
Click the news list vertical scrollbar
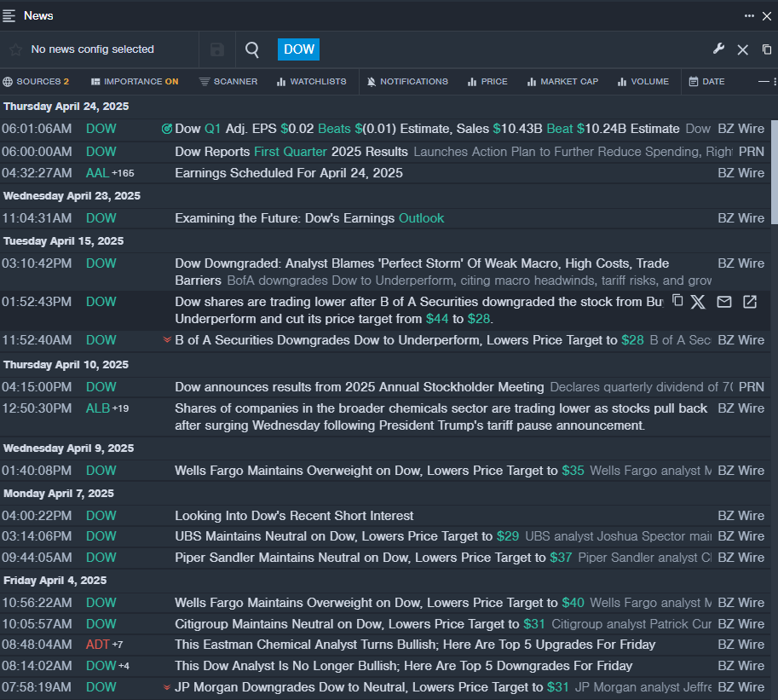point(775,171)
